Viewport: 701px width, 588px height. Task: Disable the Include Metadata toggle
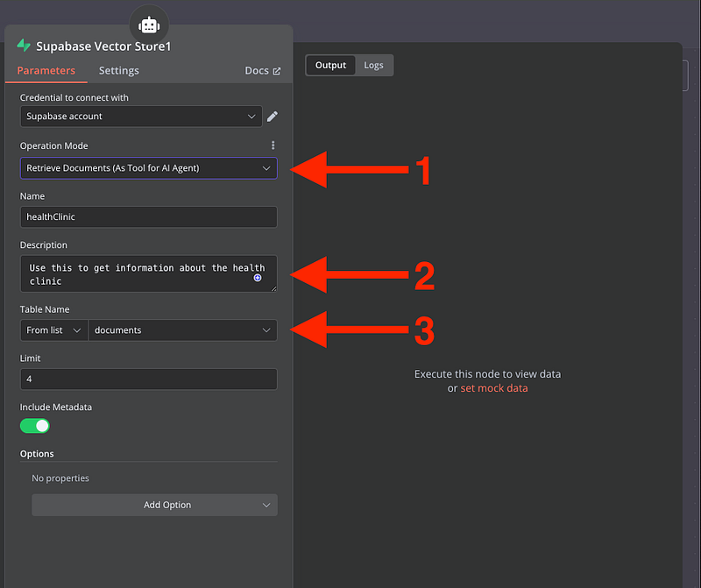pyautogui.click(x=35, y=426)
